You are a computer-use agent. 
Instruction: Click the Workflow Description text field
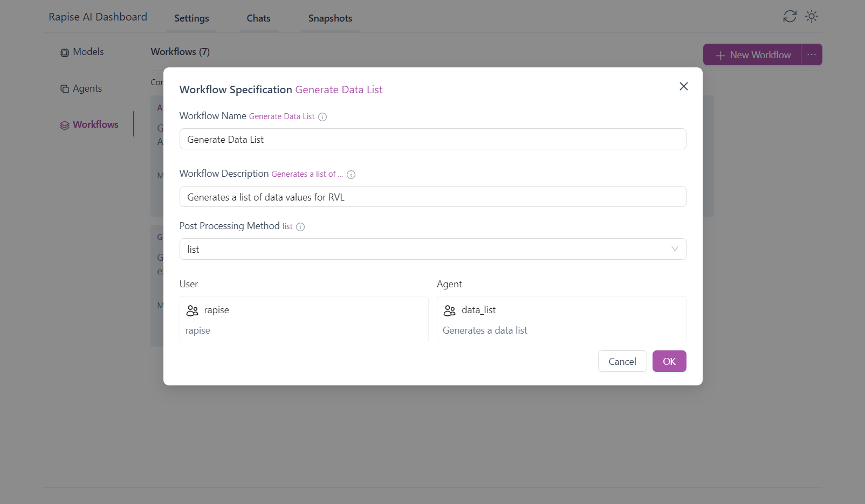point(432,197)
